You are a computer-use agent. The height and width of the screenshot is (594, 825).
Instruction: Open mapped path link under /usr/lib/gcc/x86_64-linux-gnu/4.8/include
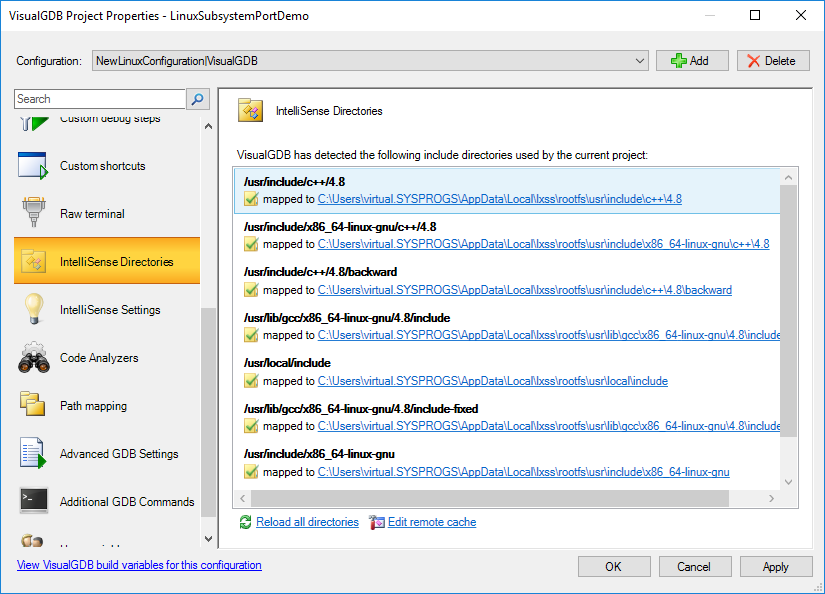click(x=549, y=335)
